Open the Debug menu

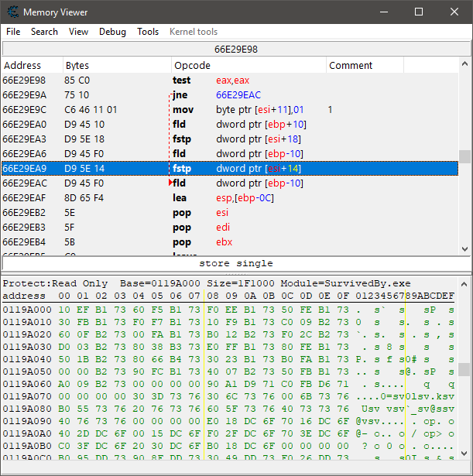(x=112, y=32)
